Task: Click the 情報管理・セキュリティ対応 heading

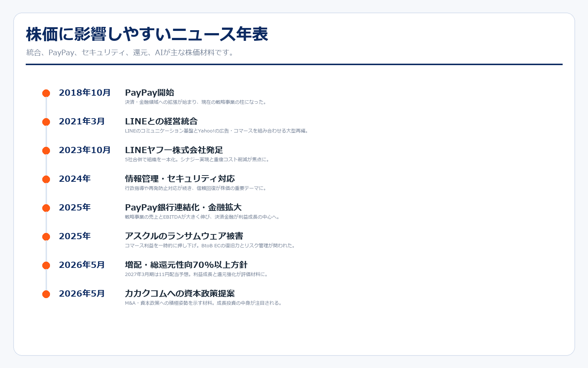Action: (180, 179)
